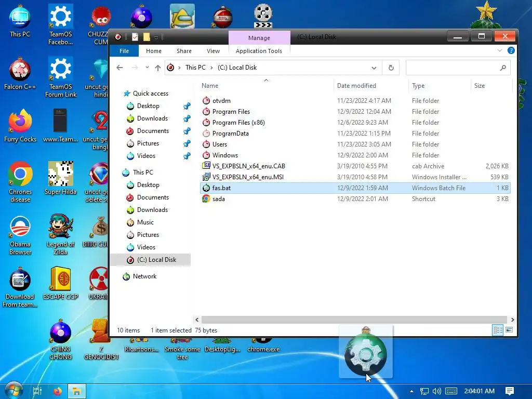Open Customize Quick Access Toolbar dropdown
This screenshot has width=532, height=399.
[x=156, y=37]
